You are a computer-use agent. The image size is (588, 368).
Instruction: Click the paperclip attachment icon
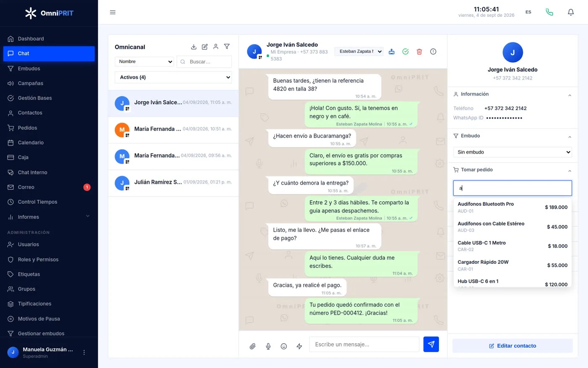[252, 346]
